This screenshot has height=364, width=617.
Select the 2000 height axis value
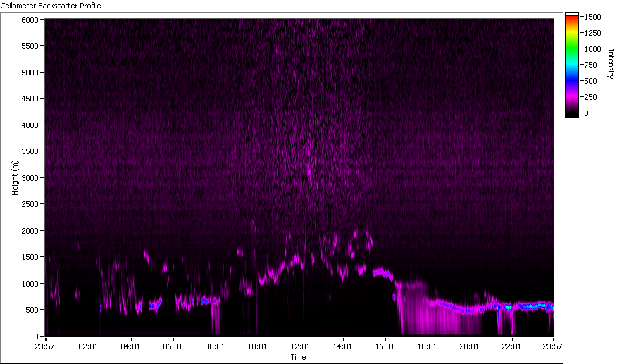(30, 231)
